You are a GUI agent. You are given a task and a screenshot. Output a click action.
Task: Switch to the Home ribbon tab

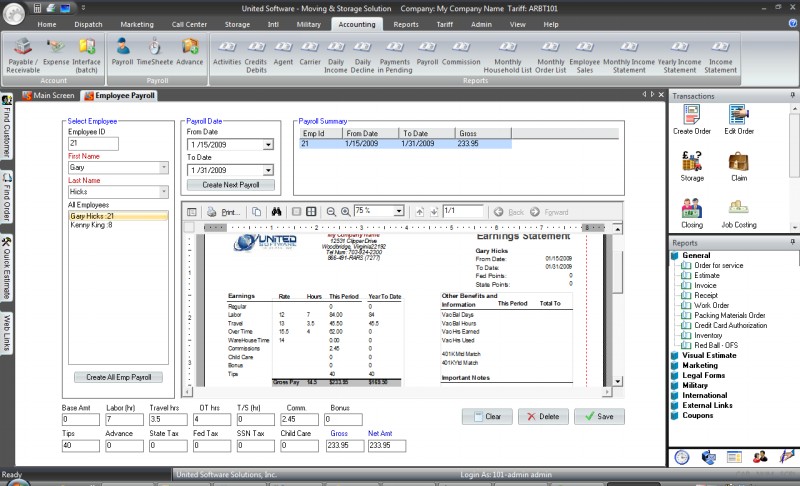(46, 24)
